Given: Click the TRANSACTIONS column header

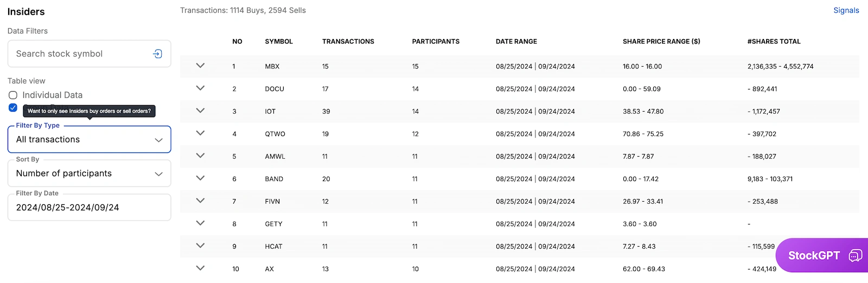Looking at the screenshot, I should (x=348, y=41).
